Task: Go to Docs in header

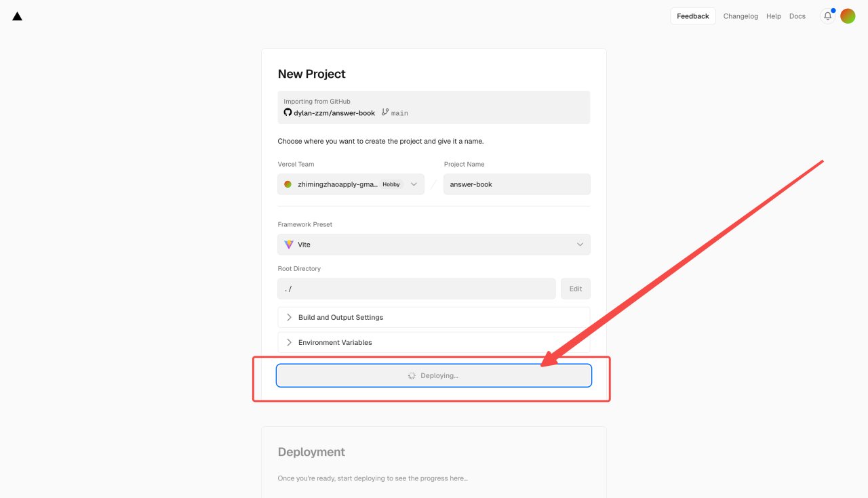Action: click(797, 16)
